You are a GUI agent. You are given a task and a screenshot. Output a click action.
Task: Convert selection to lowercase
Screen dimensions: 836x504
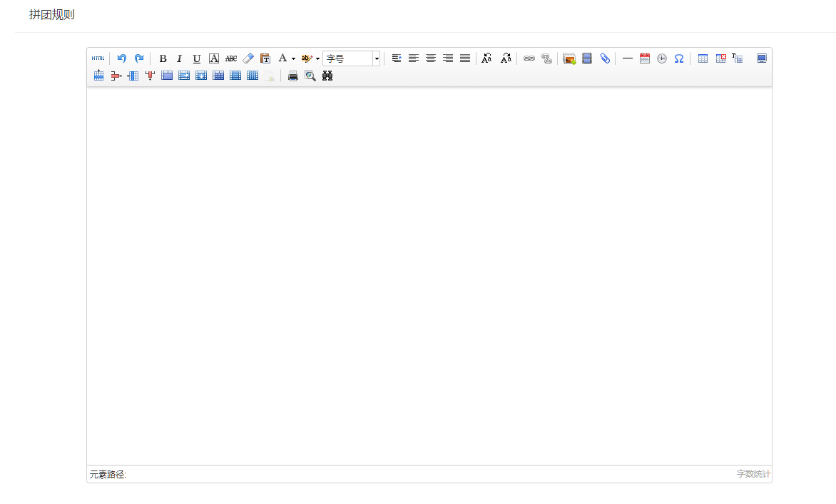(506, 58)
